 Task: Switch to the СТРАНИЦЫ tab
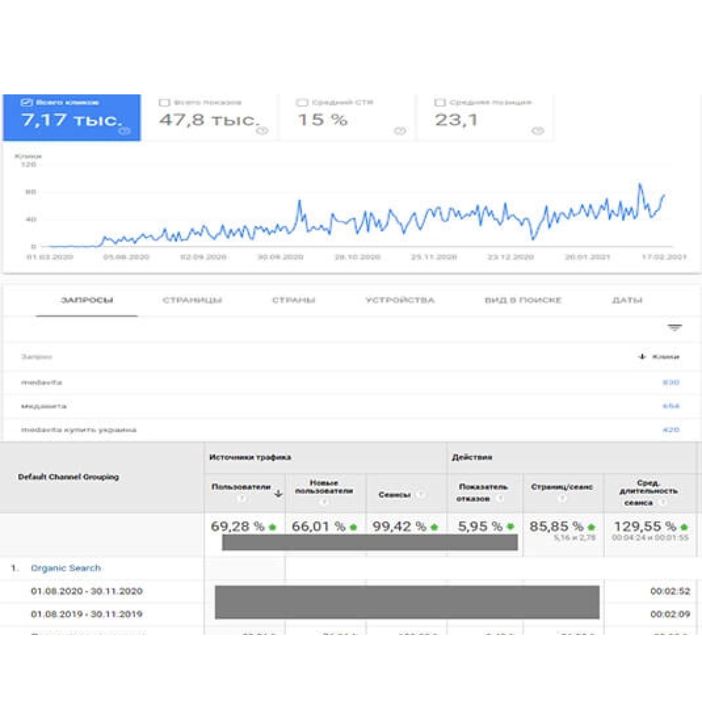[192, 300]
